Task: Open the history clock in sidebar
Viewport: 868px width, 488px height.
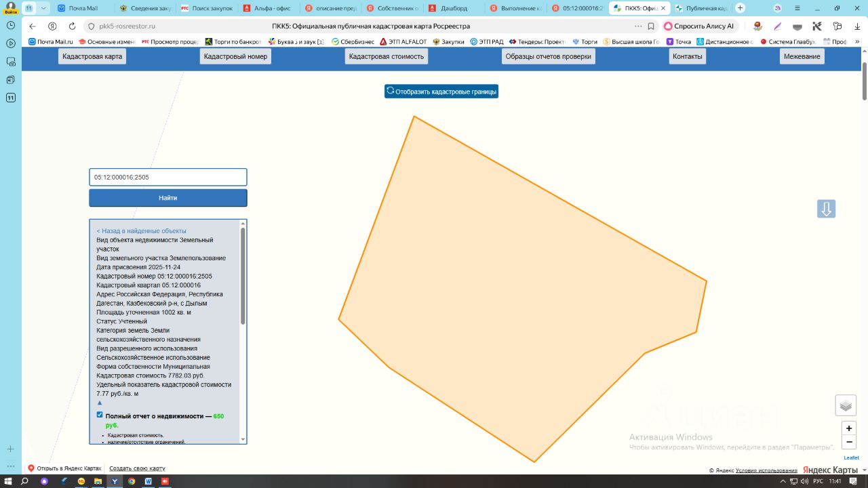Action: tap(11, 24)
